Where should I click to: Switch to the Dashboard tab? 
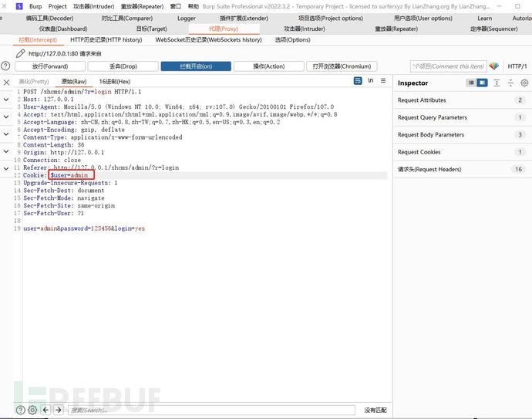click(63, 29)
